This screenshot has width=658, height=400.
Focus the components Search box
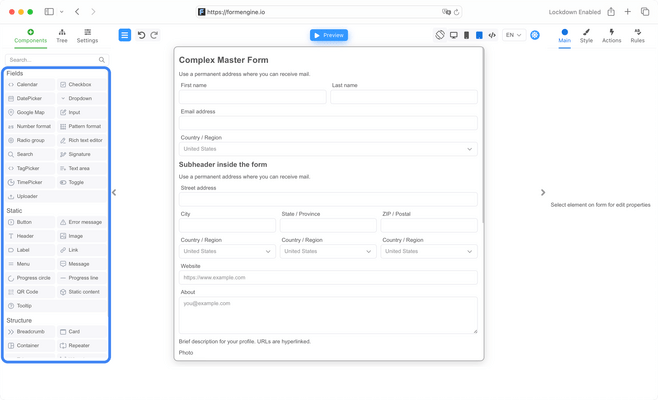coord(57,60)
